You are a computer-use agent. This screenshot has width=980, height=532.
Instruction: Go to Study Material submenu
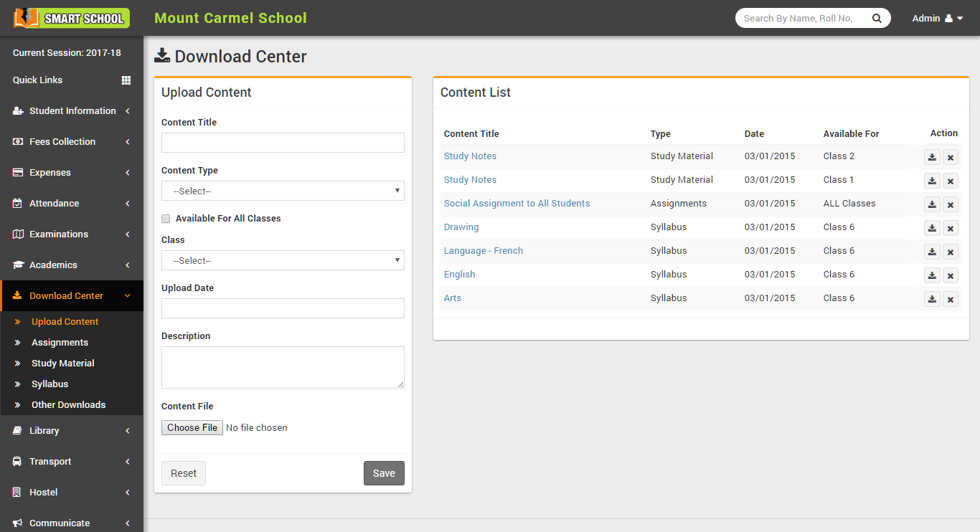[63, 364]
